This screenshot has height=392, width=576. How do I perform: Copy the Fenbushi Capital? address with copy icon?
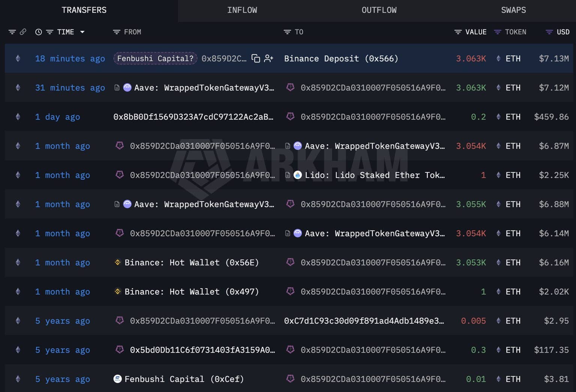click(255, 58)
